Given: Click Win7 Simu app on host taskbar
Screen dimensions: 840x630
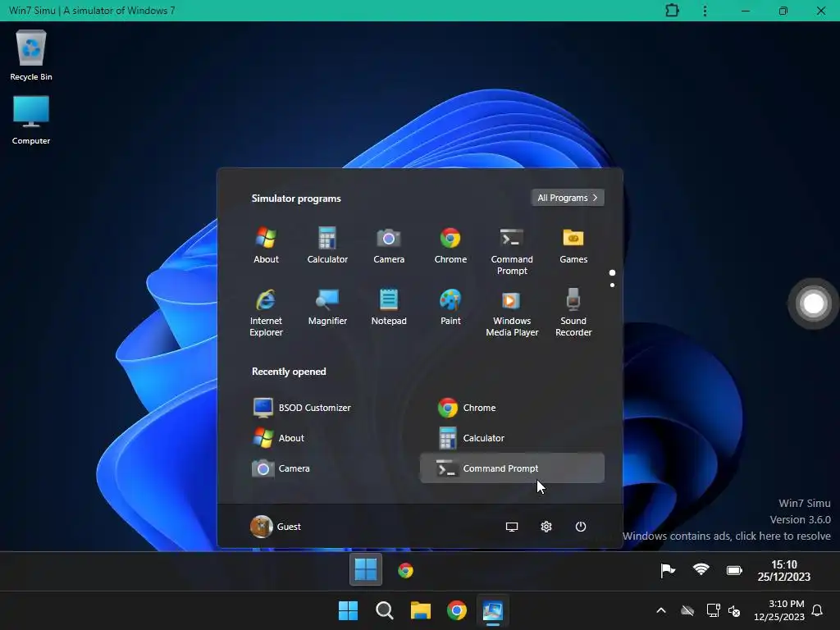Looking at the screenshot, I should tap(492, 610).
